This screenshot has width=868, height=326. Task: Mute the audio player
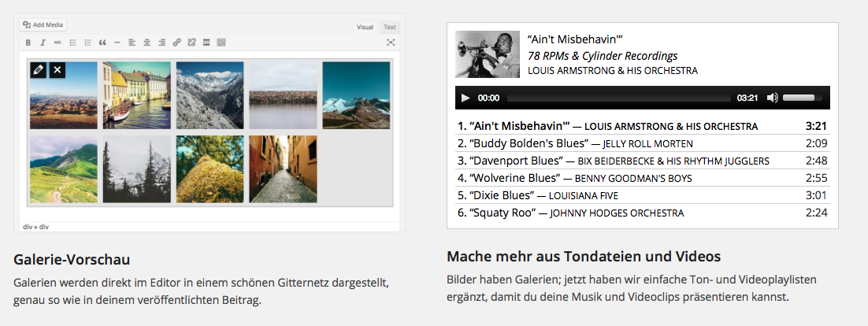(772, 98)
